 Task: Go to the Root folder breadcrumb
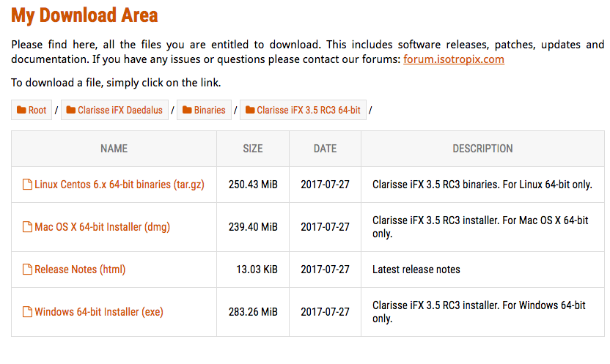pos(32,110)
